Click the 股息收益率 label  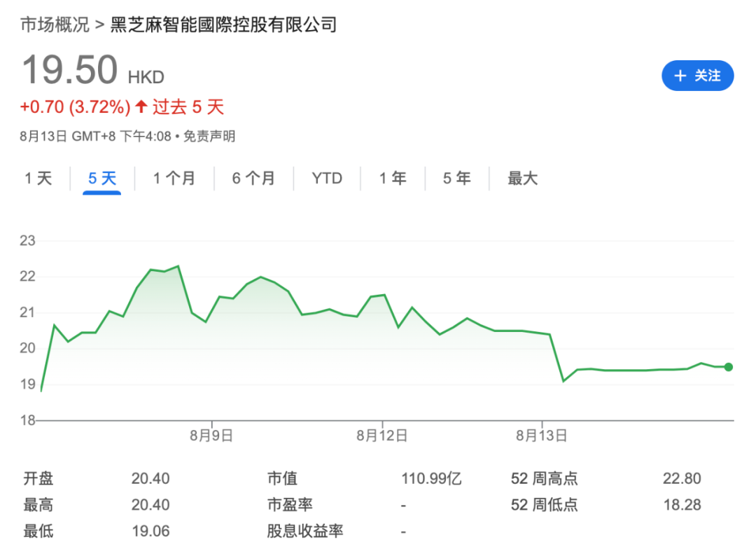click(304, 532)
